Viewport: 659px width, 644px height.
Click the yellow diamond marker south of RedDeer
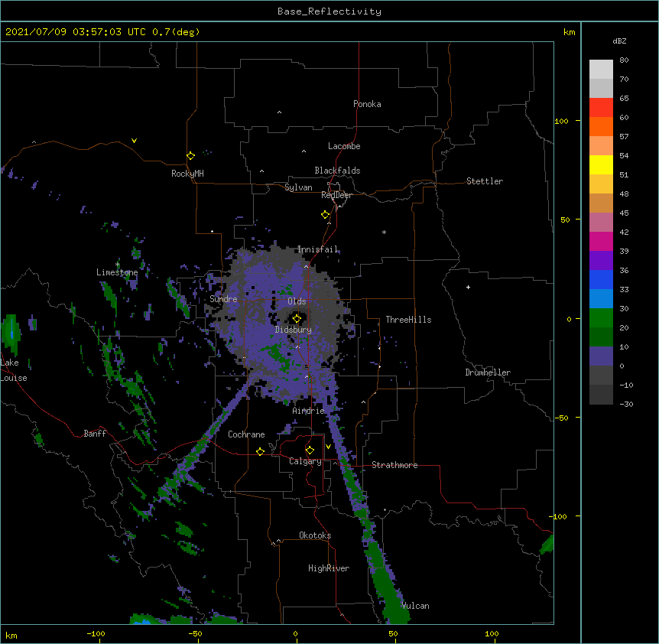tap(325, 215)
